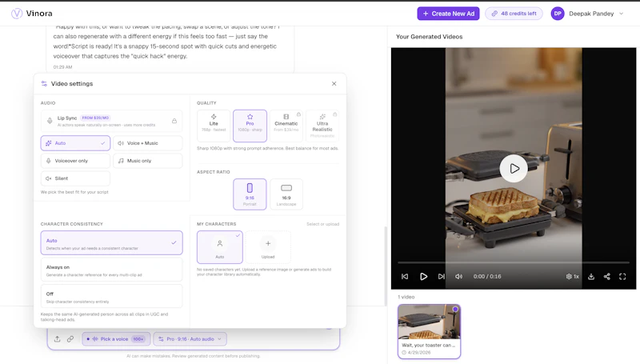Click the 4/29/2026 date on thumbnail
The width and height of the screenshot is (640, 364).
click(x=418, y=352)
